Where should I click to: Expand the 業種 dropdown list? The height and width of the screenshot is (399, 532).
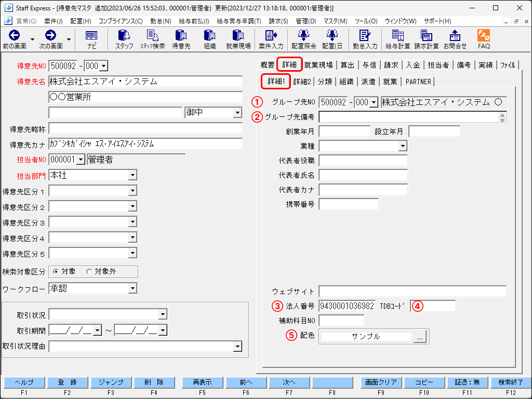403,147
